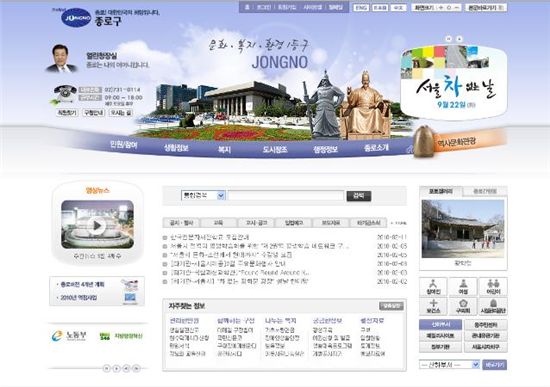Click the blue JONGNO oval logo
This screenshot has width=550, height=387.
click(76, 18)
